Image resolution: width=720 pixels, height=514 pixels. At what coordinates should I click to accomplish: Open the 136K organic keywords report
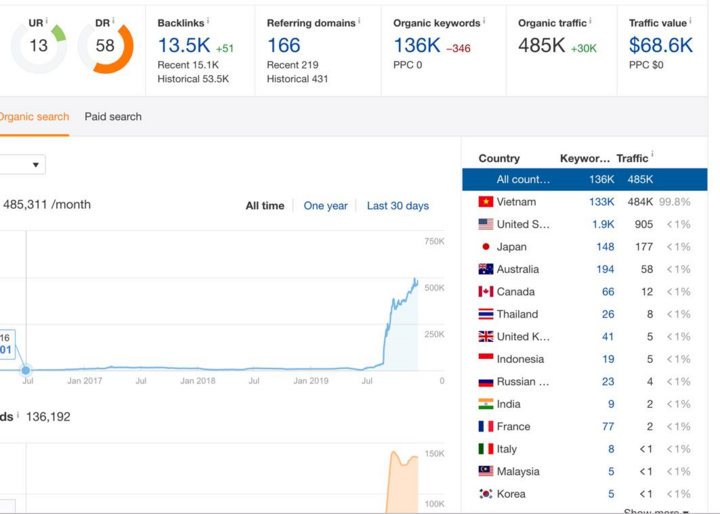pos(417,45)
